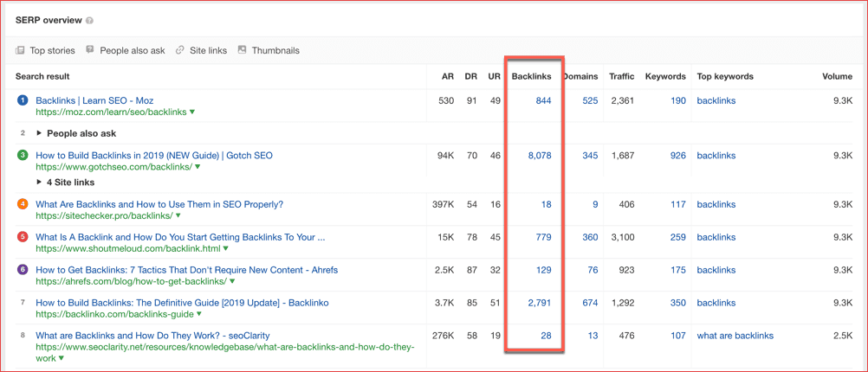Expand the People also ask row
868x372 pixels.
click(40, 133)
